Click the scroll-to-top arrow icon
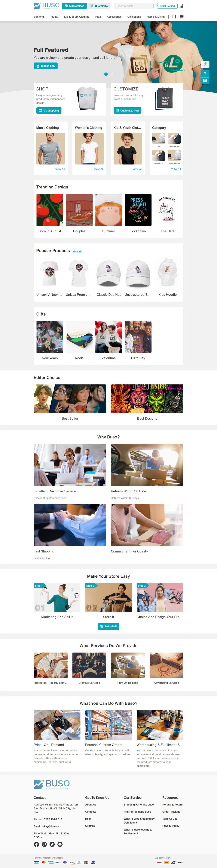Screen dimensions: 217x868 pos(205,64)
